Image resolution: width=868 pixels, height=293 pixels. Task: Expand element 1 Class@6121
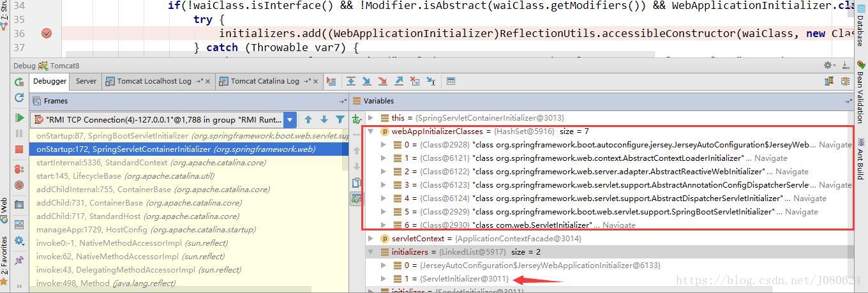383,158
